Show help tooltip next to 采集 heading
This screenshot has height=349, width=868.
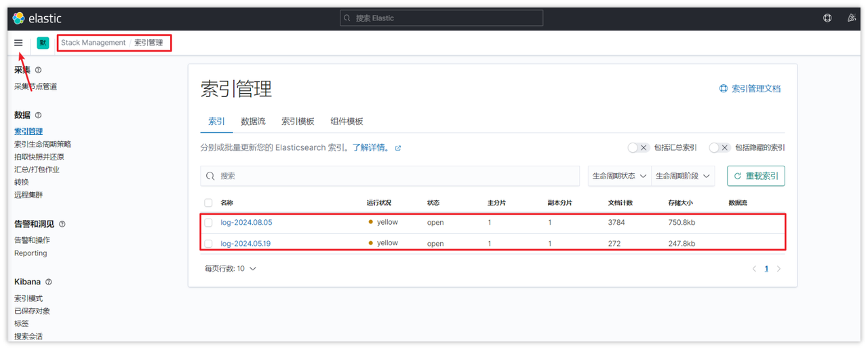[x=38, y=70]
